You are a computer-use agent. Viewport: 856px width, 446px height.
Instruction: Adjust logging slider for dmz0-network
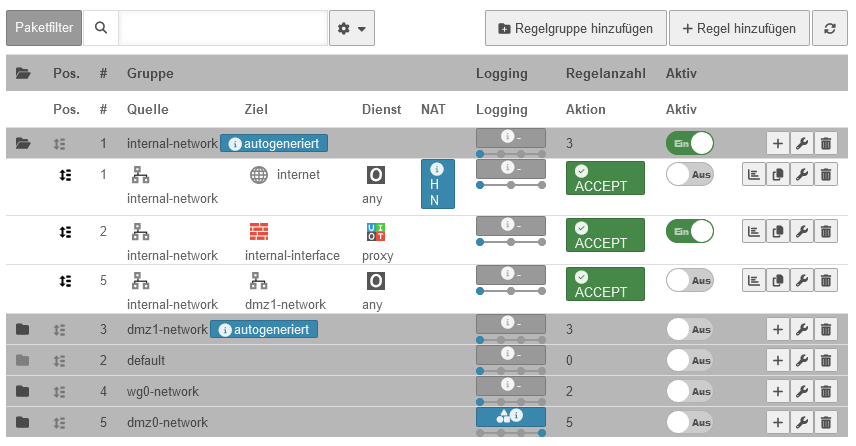click(511, 434)
